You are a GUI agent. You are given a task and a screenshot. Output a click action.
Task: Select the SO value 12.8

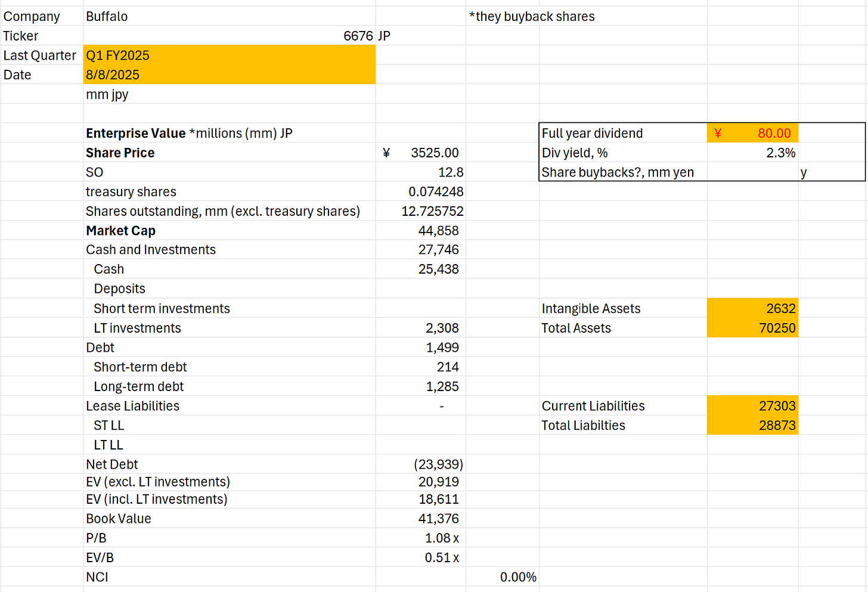pos(451,172)
